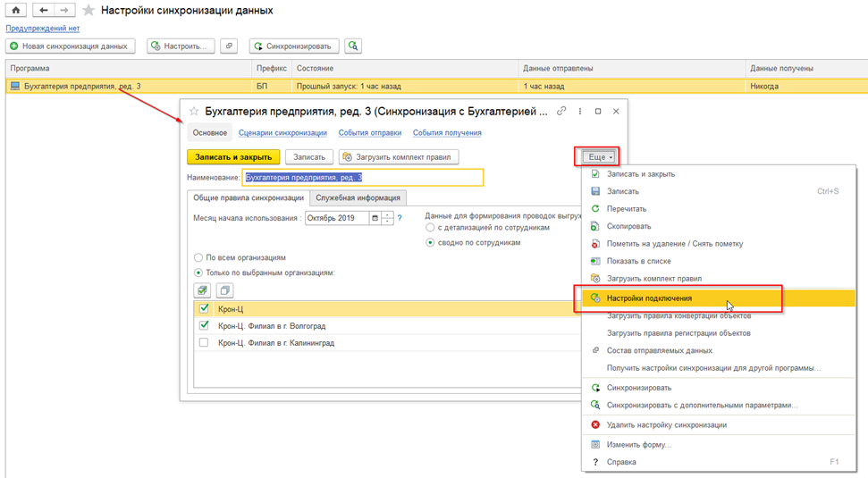The height and width of the screenshot is (478, 868).
Task: Uncheck all organizations with the empty boxes icon
Action: tap(224, 290)
